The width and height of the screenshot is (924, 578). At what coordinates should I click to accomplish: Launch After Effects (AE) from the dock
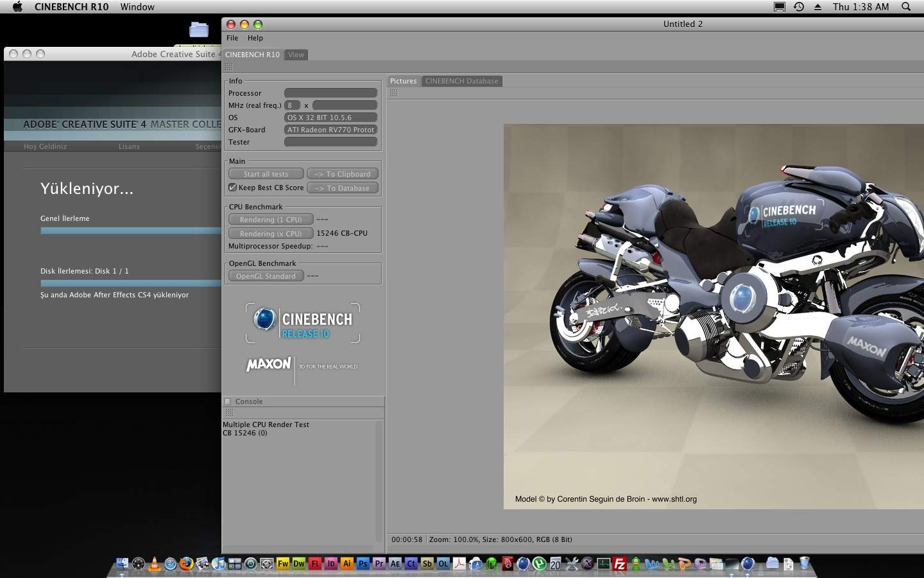(x=395, y=564)
